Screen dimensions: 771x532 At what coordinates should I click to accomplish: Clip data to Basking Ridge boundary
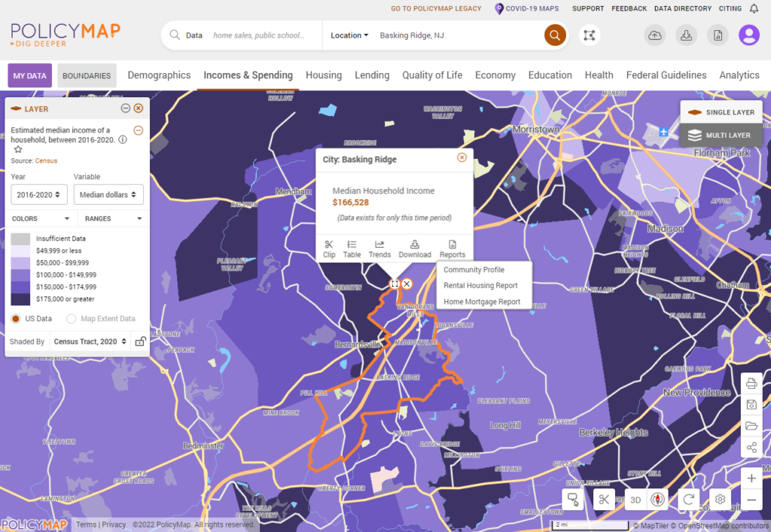[329, 249]
